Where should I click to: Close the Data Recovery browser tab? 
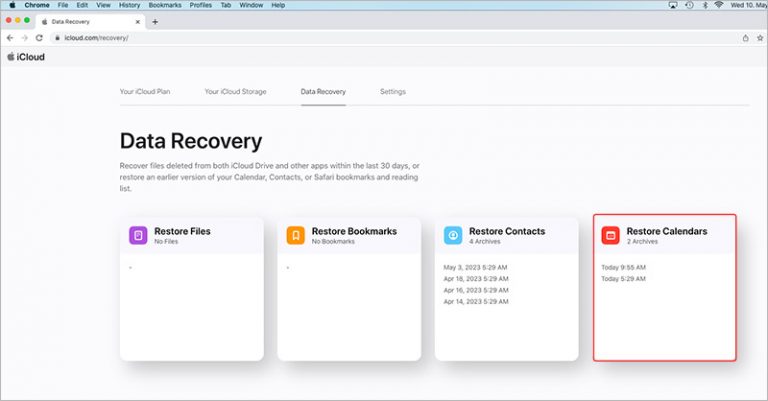[138, 22]
